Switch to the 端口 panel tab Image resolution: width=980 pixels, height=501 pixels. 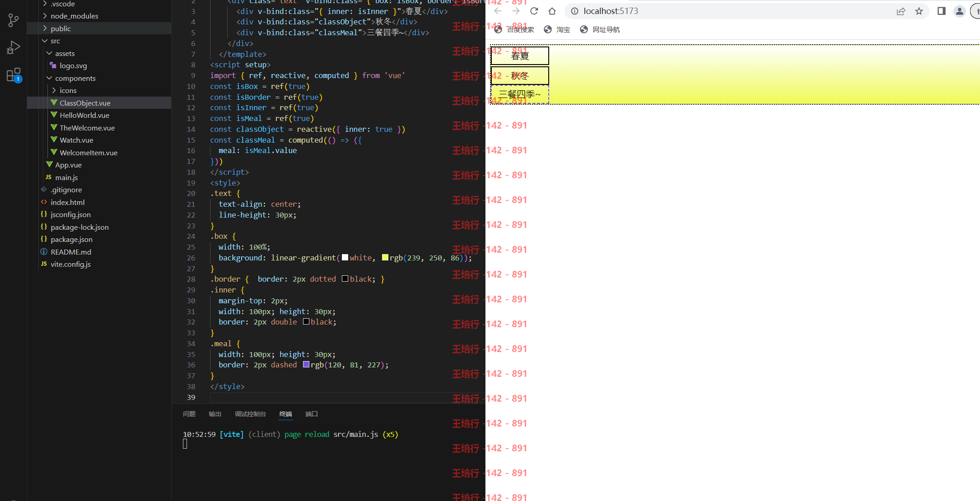point(312,414)
